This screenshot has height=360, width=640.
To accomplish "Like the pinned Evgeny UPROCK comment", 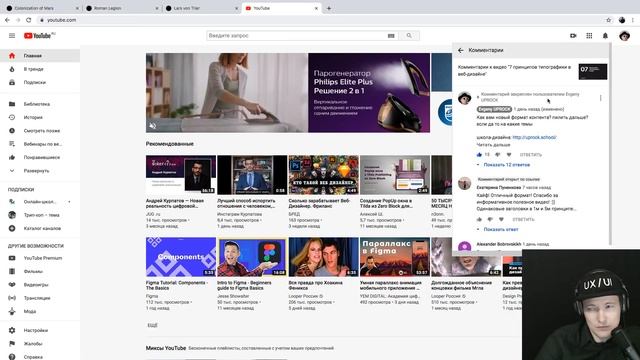I will point(479,155).
